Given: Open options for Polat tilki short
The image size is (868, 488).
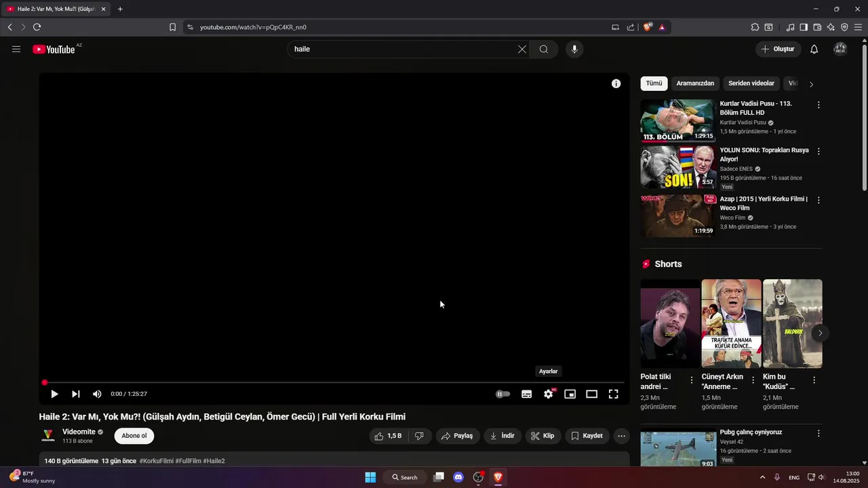Looking at the screenshot, I should [692, 380].
